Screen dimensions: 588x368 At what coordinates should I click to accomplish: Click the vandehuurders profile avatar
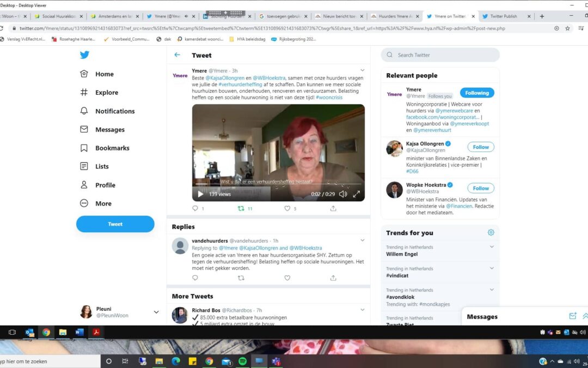click(x=180, y=246)
